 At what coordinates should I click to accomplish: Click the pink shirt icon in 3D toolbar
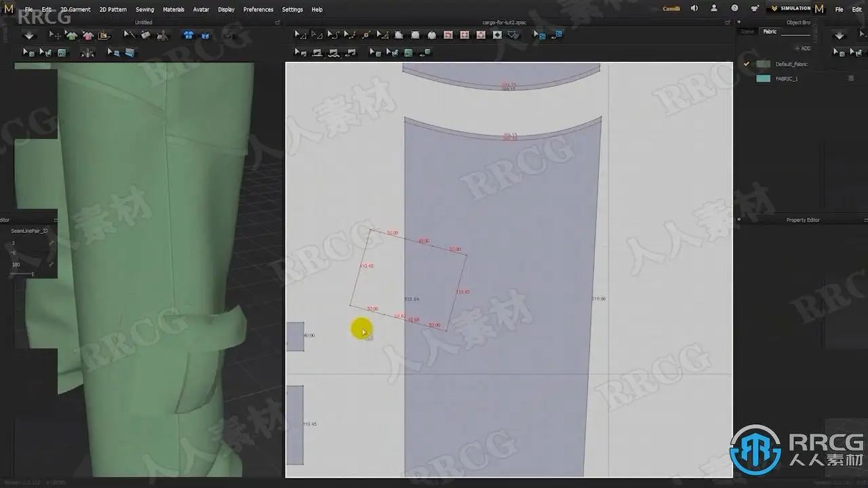click(x=87, y=35)
